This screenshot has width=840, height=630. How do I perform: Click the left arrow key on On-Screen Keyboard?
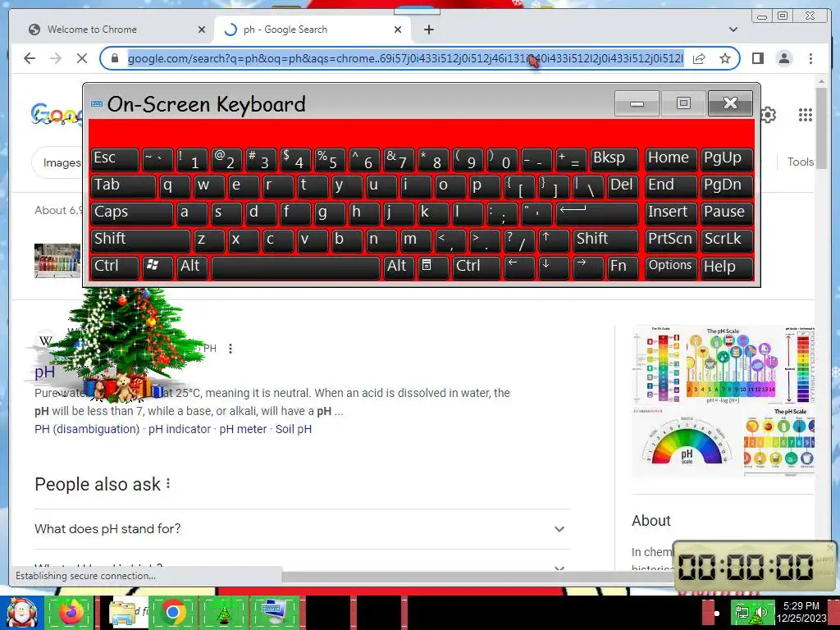(x=519, y=267)
